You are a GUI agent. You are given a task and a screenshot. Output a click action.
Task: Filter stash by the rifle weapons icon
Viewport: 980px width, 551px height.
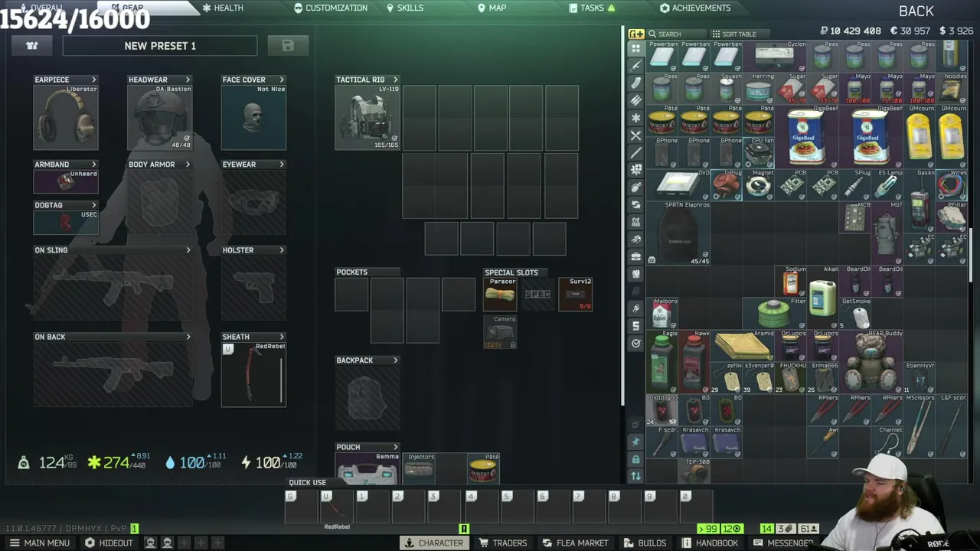(x=635, y=66)
